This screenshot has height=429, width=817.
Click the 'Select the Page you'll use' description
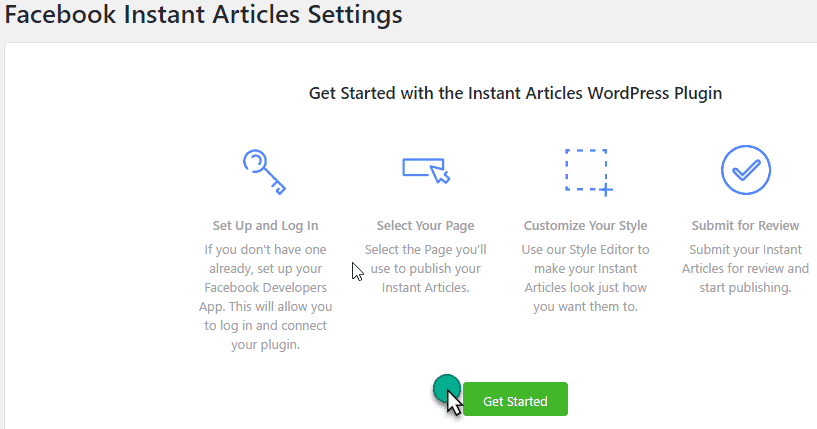426,268
